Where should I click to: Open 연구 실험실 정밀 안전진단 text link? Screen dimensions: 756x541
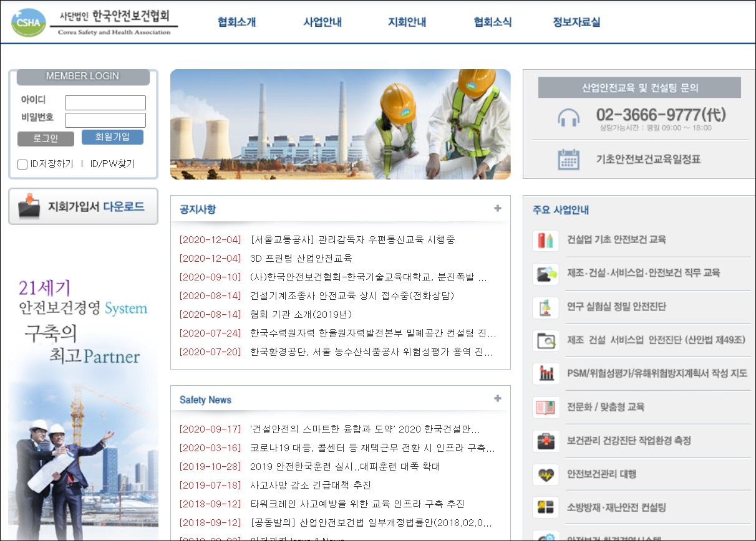pyautogui.click(x=616, y=307)
